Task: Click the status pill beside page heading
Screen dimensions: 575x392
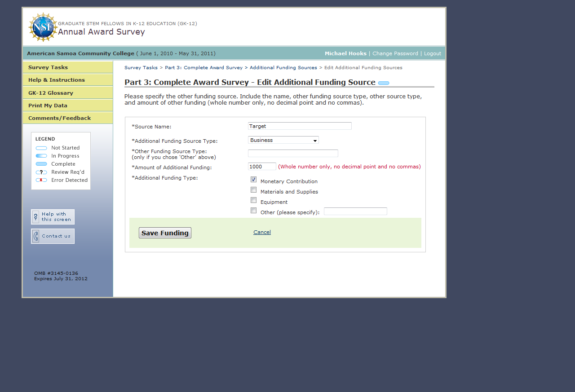Action: [x=384, y=83]
